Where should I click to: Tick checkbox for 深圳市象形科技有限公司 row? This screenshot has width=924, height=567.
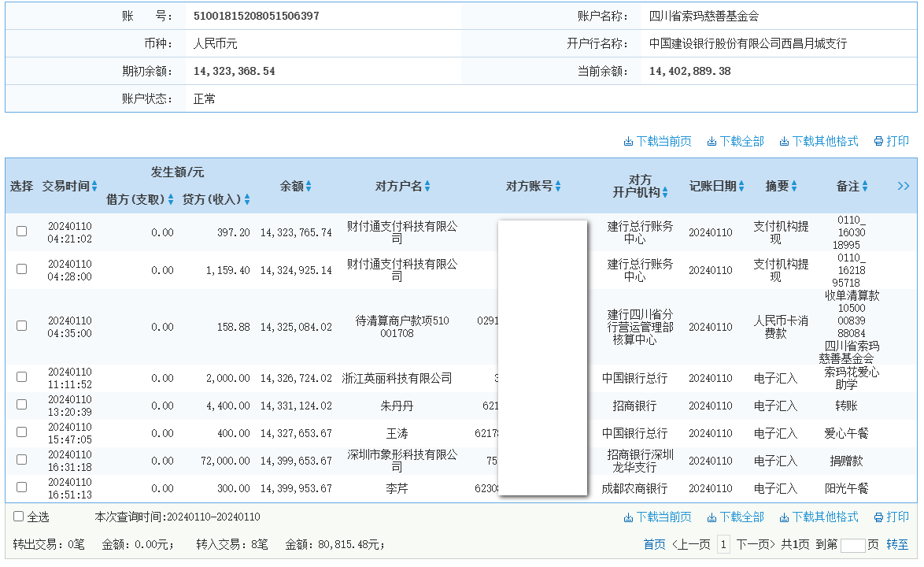22,459
